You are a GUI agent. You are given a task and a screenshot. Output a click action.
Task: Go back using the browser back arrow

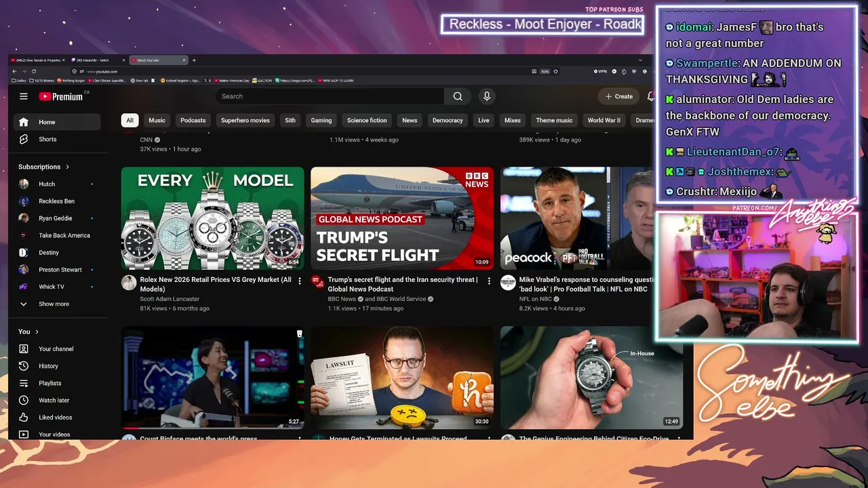pyautogui.click(x=15, y=71)
